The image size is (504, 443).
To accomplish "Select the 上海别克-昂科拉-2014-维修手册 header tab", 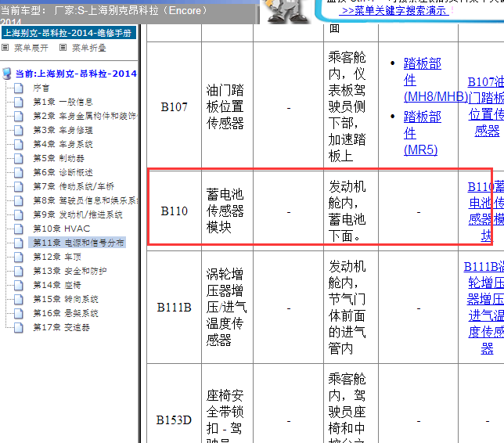I will click(68, 33).
